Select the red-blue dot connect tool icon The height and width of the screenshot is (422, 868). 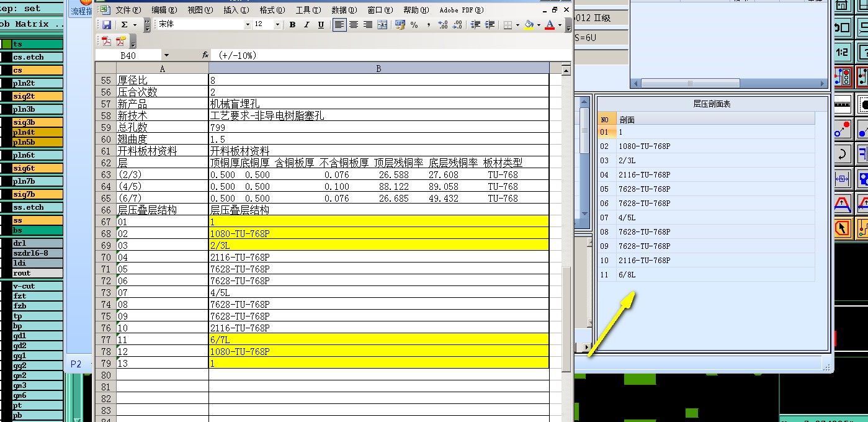click(842, 128)
